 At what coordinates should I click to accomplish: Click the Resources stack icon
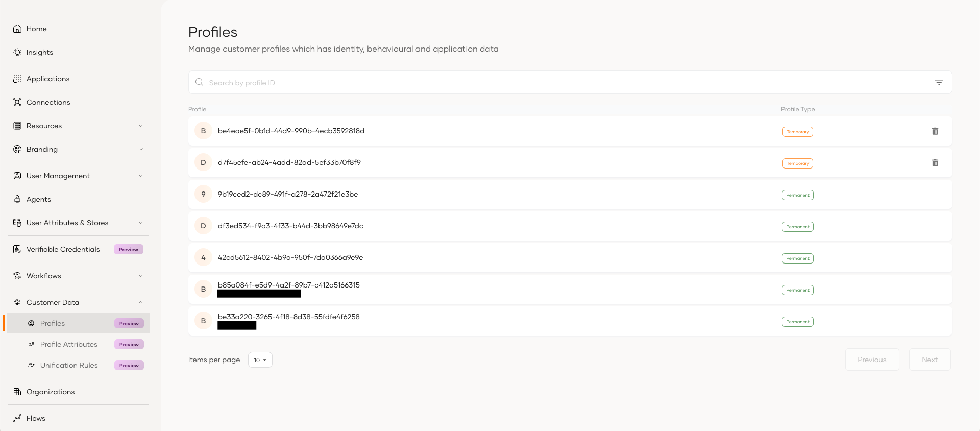click(17, 126)
